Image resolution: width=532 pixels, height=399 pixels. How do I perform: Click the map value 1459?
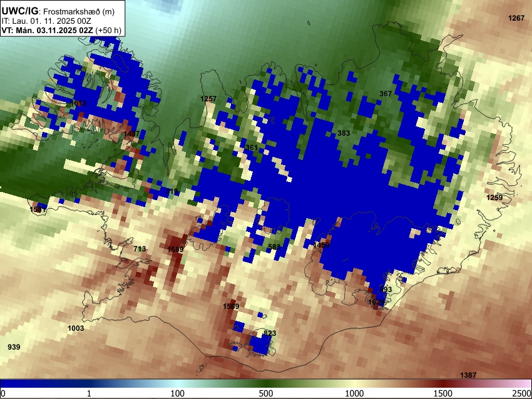[321, 245]
